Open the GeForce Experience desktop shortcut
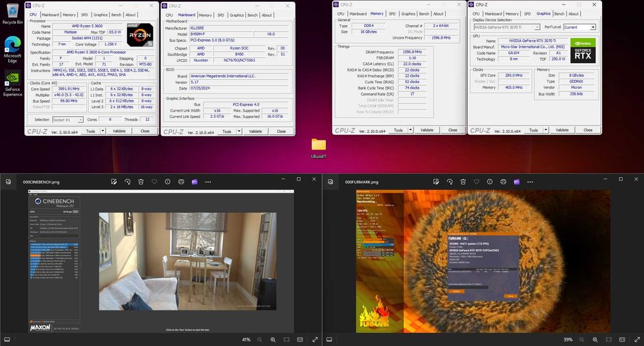Image resolution: width=644 pixels, height=346 pixels. tap(12, 78)
